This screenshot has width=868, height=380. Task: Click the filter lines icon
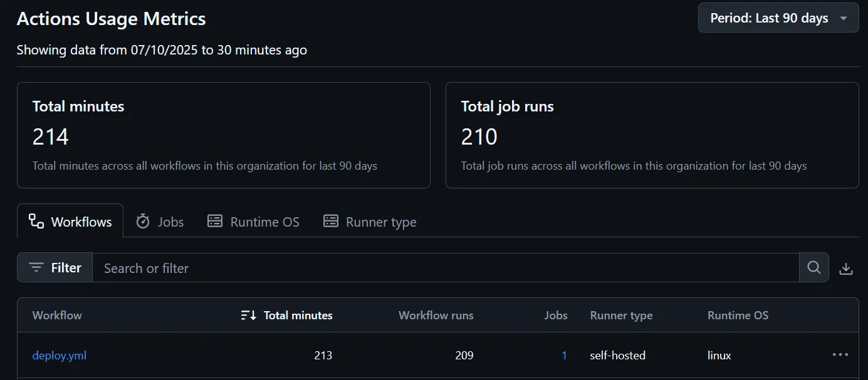click(37, 268)
